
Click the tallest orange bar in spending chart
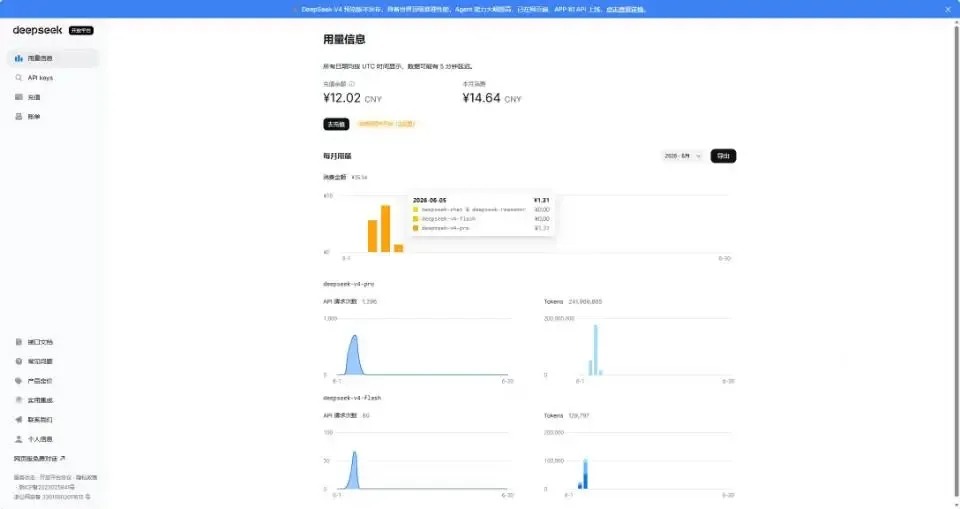386,228
